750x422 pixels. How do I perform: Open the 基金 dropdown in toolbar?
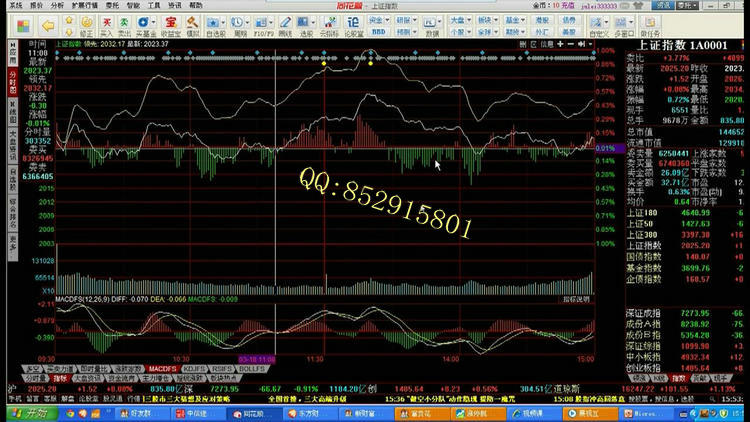point(510,18)
